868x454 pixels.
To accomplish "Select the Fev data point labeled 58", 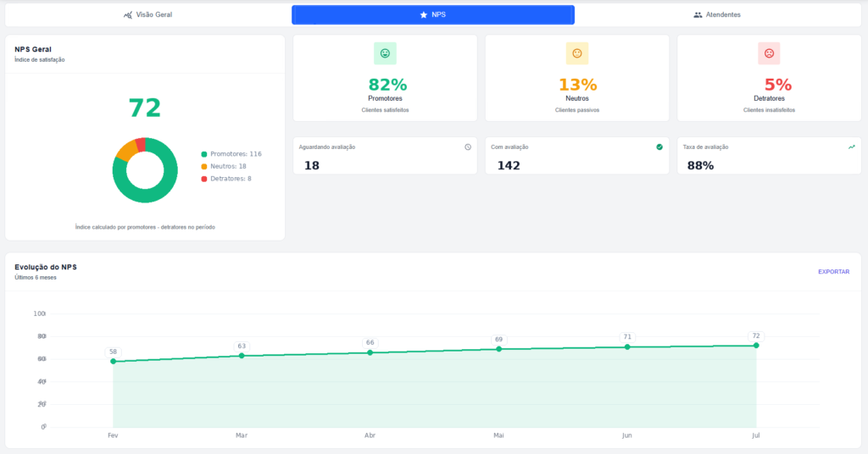I will coord(114,361).
